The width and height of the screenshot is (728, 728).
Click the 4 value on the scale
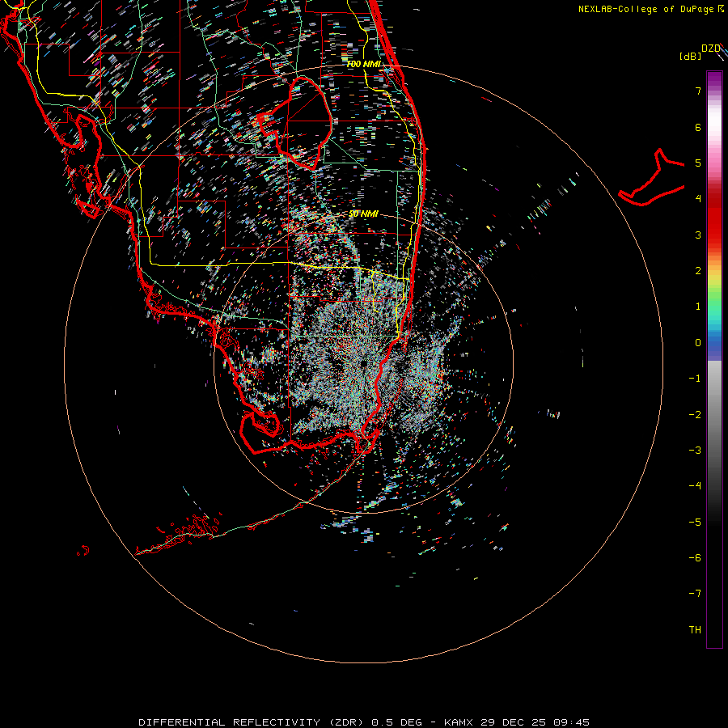(698, 199)
